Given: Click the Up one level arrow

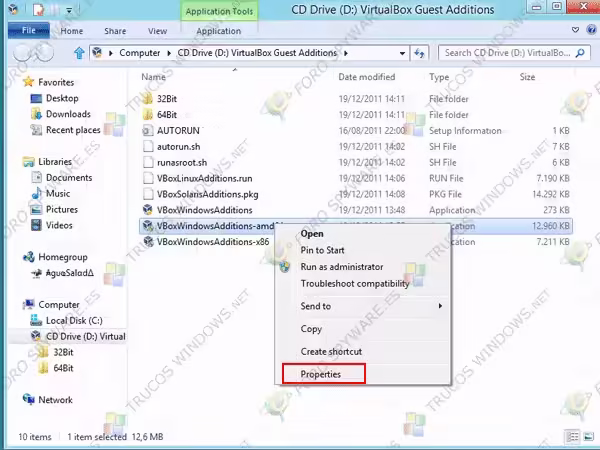Looking at the screenshot, I should click(x=79, y=53).
